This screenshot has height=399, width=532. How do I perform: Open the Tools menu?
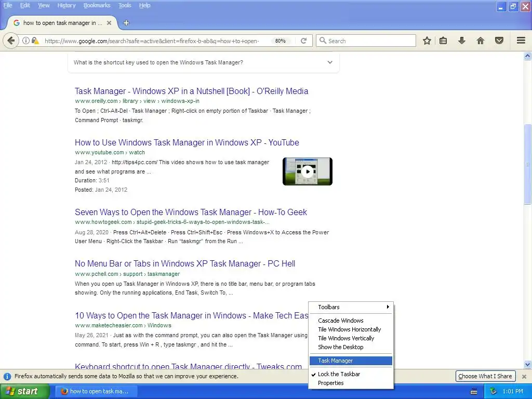click(x=125, y=5)
